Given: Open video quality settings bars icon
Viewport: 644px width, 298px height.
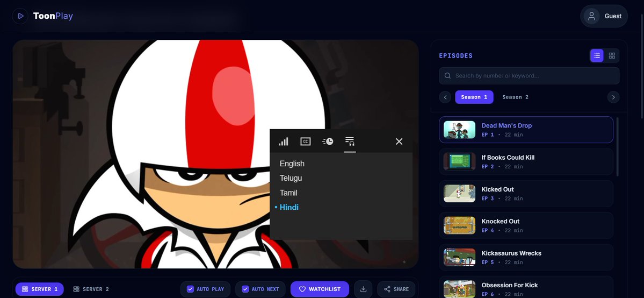Looking at the screenshot, I should click(x=284, y=141).
